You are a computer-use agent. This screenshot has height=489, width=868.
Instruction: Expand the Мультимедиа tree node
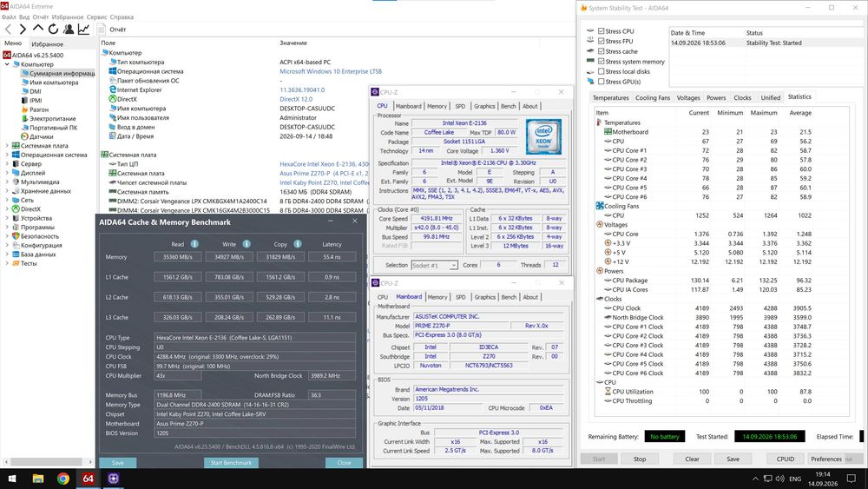tap(7, 182)
